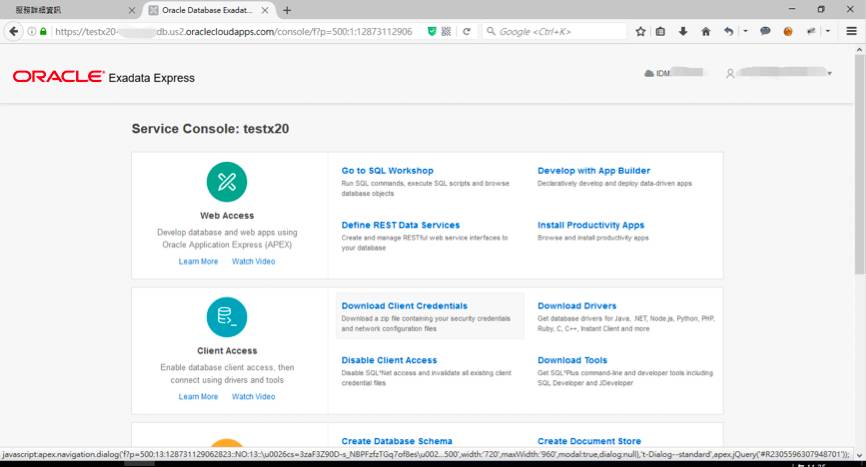Click the QR code icon in address bar
Image resolution: width=866 pixels, height=467 pixels.
(x=446, y=31)
